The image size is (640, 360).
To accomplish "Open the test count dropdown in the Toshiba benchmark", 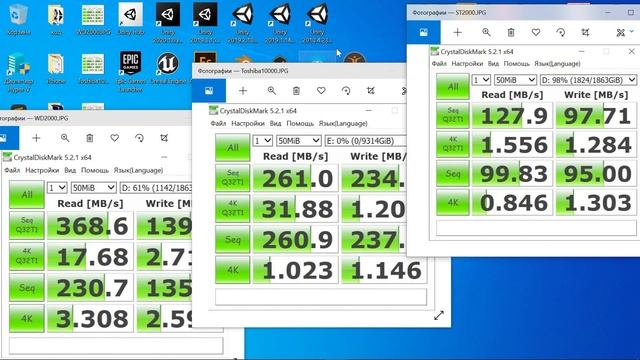I will point(262,141).
